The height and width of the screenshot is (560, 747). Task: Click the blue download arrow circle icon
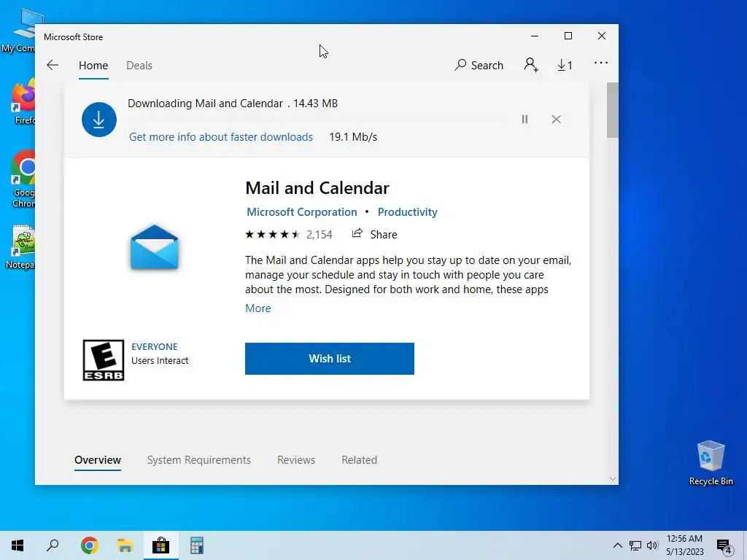coord(99,120)
